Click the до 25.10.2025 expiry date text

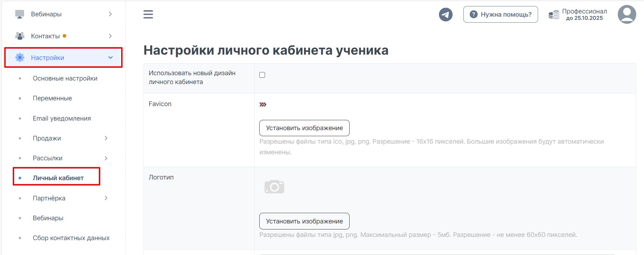[x=584, y=18]
